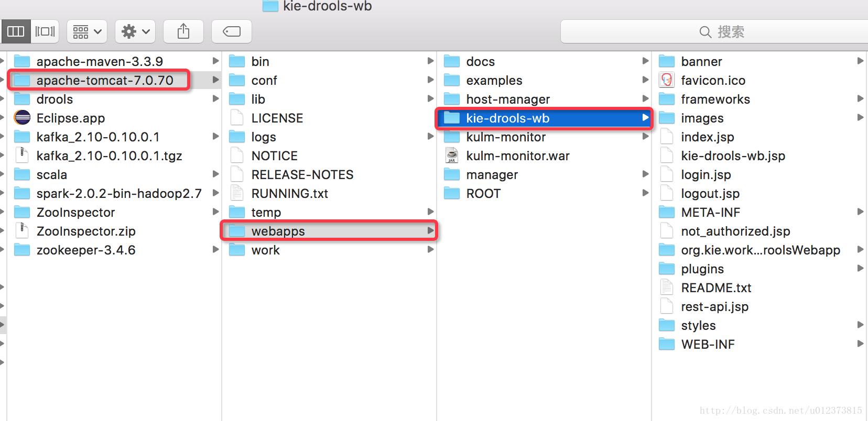Select the spark-2.0.2-bin-hadoop2.7 folder
The height and width of the screenshot is (421, 868).
(114, 193)
